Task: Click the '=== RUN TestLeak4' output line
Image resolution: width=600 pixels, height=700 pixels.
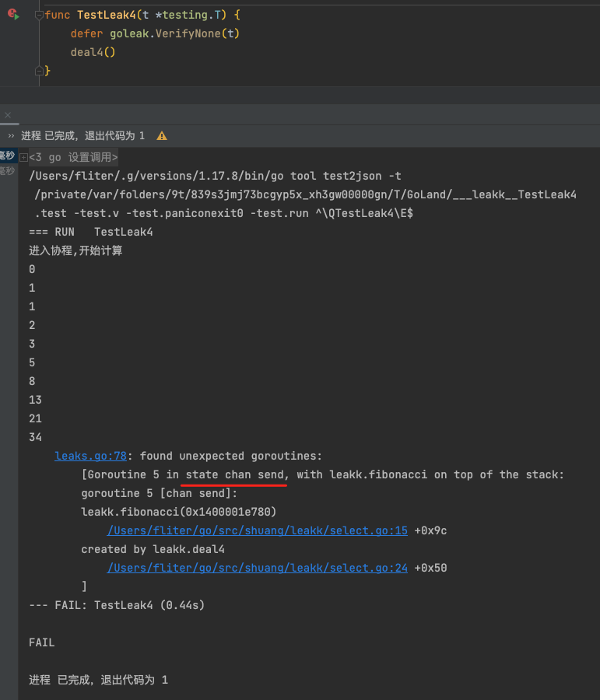Action: coord(91,232)
